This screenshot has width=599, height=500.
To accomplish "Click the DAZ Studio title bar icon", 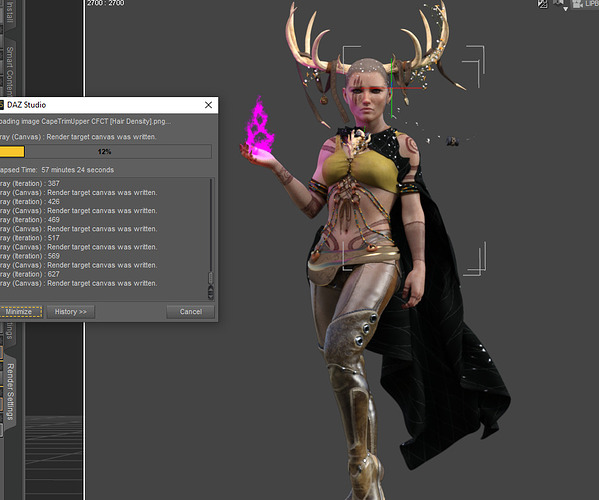I will point(2,105).
